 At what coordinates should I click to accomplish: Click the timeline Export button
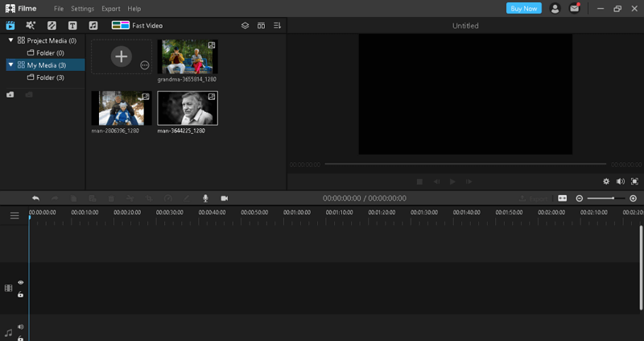(x=533, y=198)
